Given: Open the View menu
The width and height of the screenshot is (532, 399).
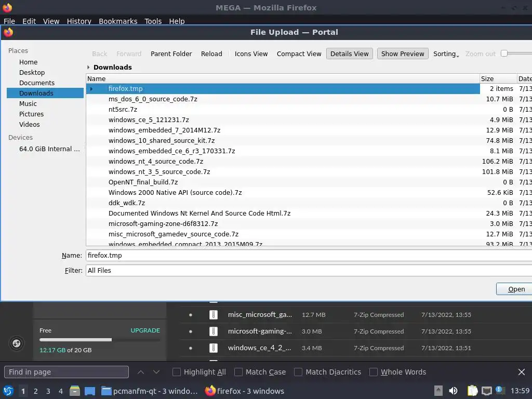Looking at the screenshot, I should coord(51,21).
